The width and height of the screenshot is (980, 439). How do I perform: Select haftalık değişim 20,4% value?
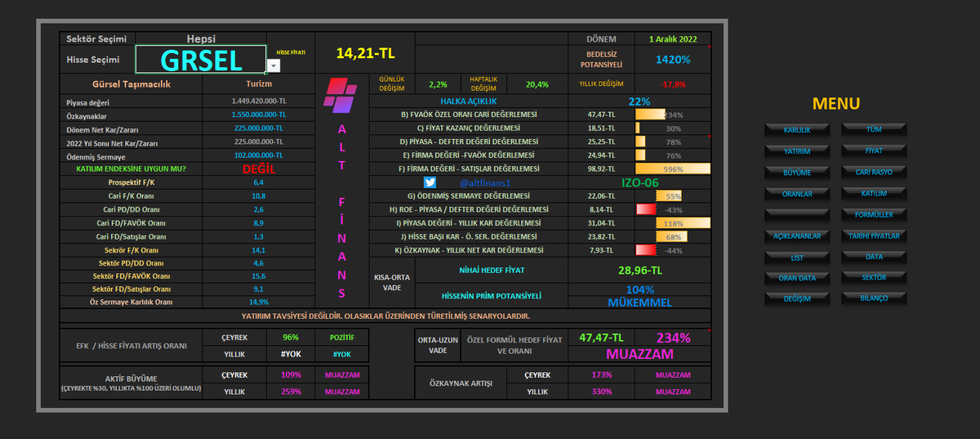pyautogui.click(x=537, y=84)
